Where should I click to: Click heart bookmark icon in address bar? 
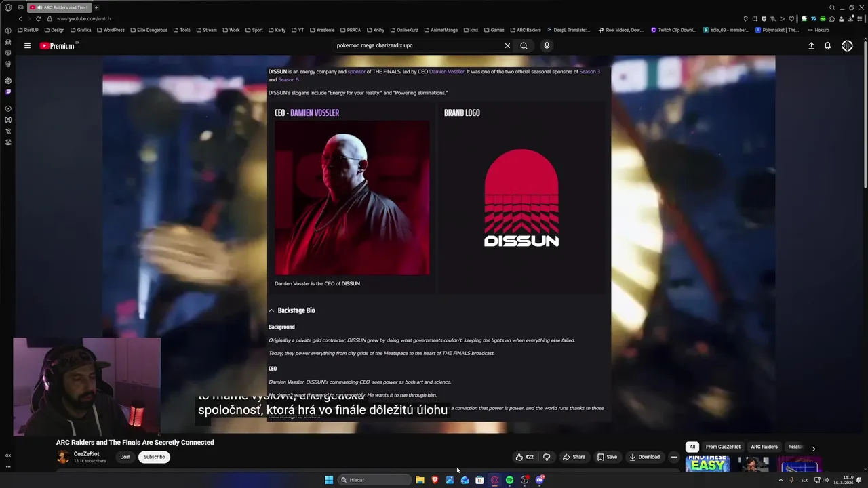(x=791, y=18)
